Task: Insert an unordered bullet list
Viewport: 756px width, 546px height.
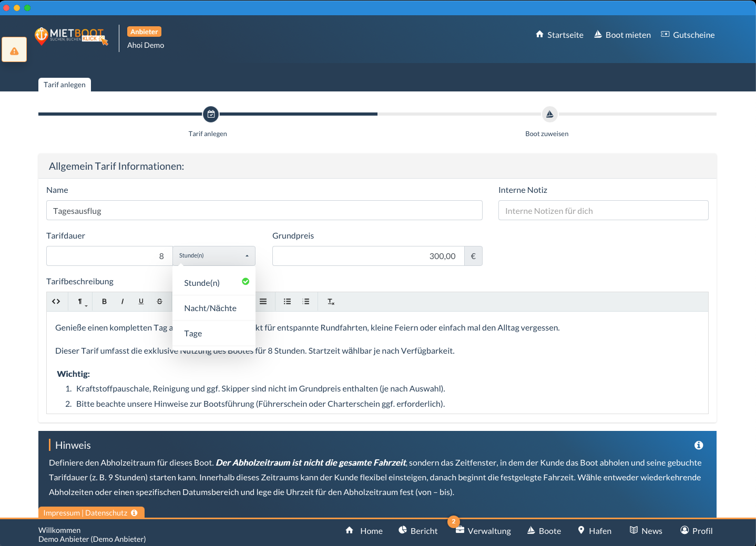Action: tap(287, 302)
